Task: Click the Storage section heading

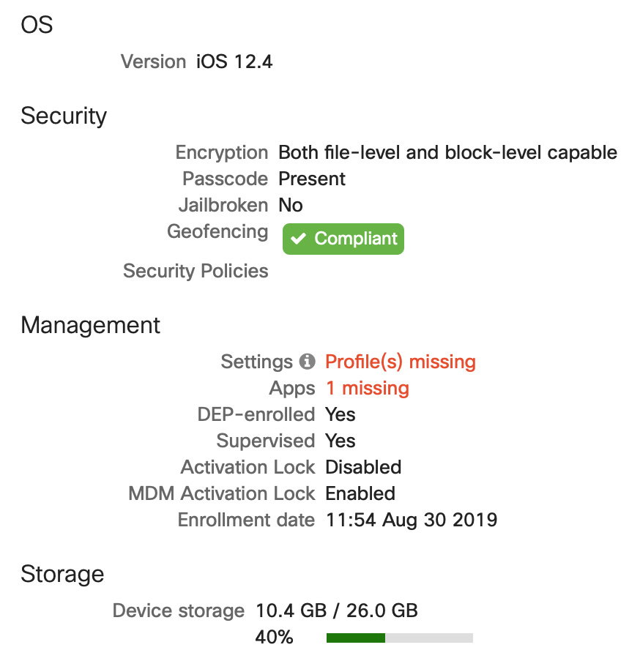Action: pyautogui.click(x=62, y=574)
